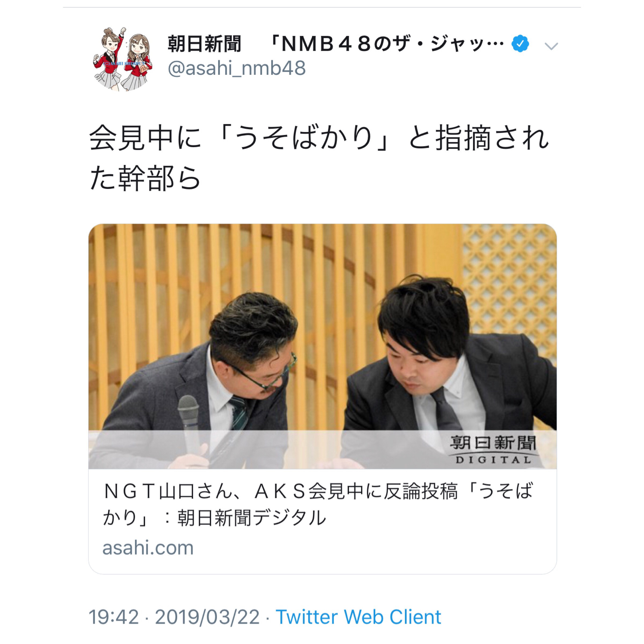Click the Twitter Web Client source link
644x644 pixels.
pos(358,617)
